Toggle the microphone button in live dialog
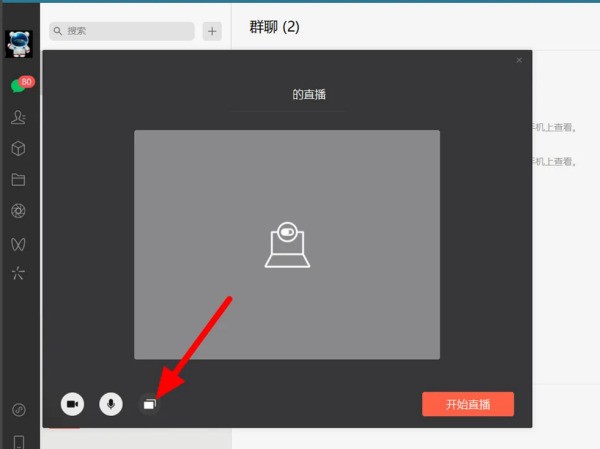 111,404
